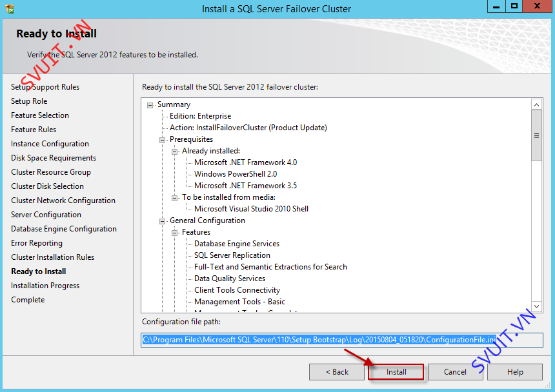
Task: Select the Database Engine Configuration step
Action: click(64, 229)
